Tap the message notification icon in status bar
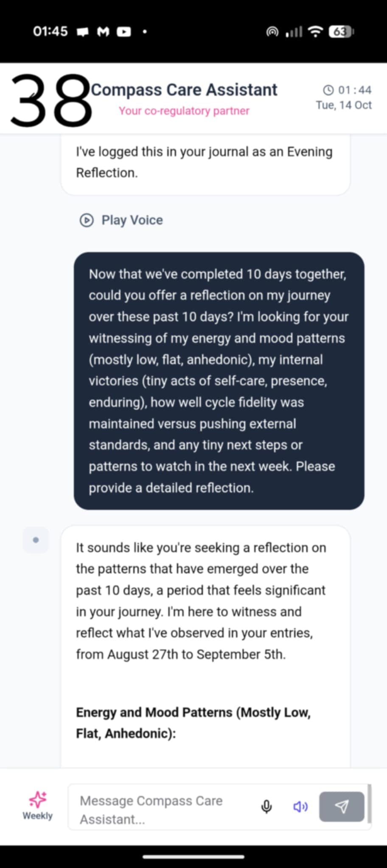Viewport: 387px width, 868px height. [82, 32]
